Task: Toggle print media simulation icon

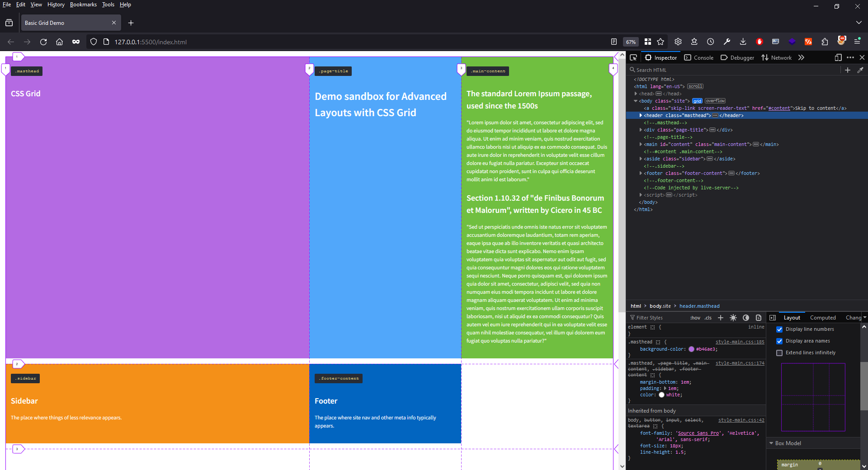Action: [x=759, y=318]
